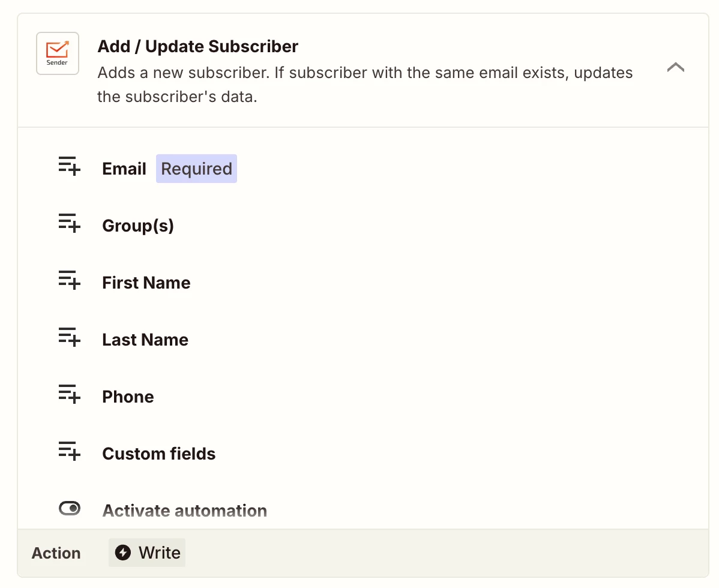Viewport: 719px width, 588px height.
Task: Select the Custom fields label
Action: click(x=158, y=454)
